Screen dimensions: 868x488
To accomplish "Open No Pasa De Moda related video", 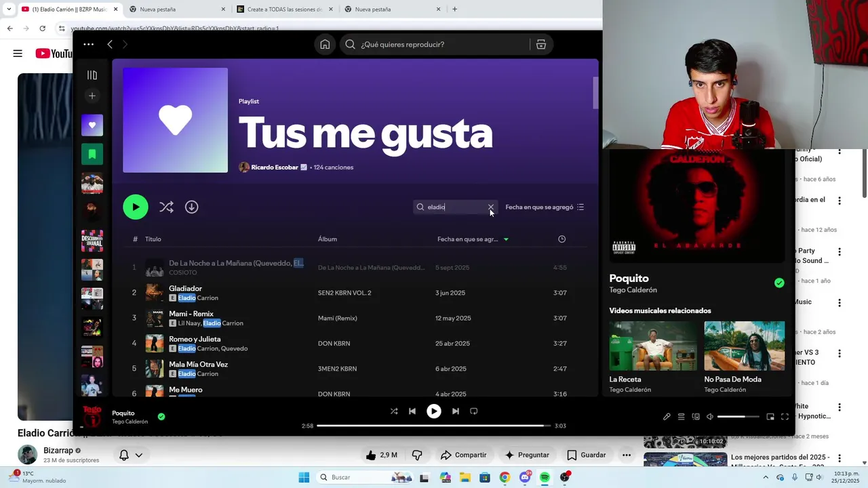I will pos(744,357).
